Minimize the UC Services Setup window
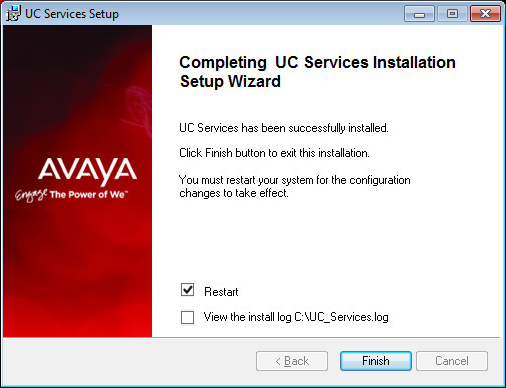Viewport: 506px width, 388px height. 419,14
